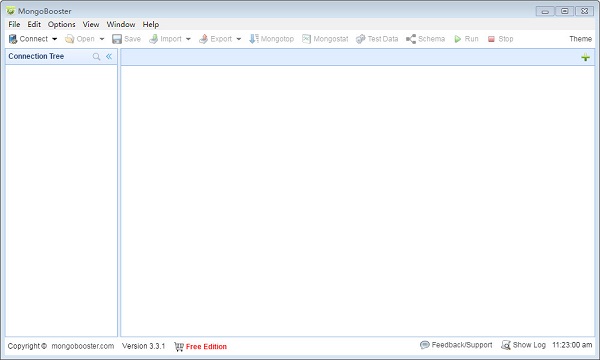Screen dimensions: 600x360
Task: Open the Help menu
Action: [x=151, y=24]
